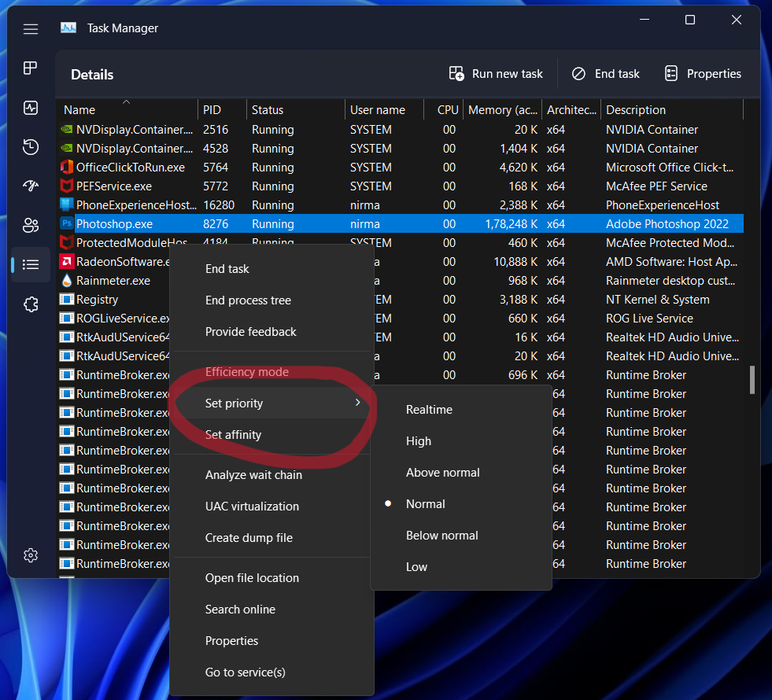The image size is (772, 700).
Task: Click the vertical scrollbar thumb
Action: (x=752, y=379)
